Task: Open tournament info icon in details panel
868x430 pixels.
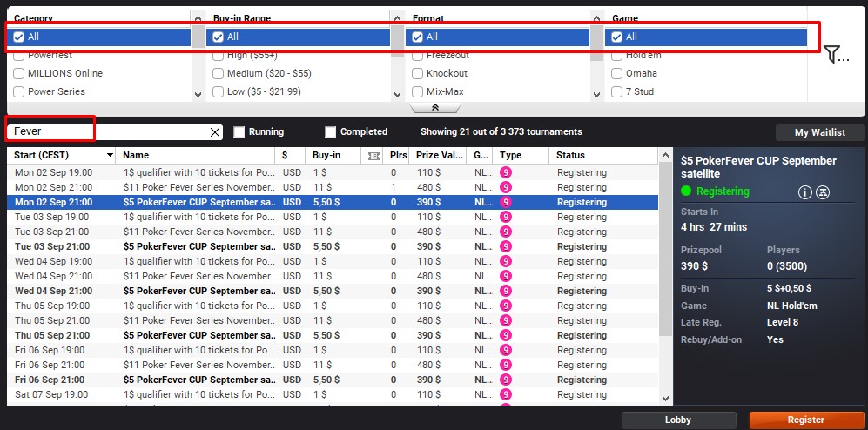Action: pos(804,191)
